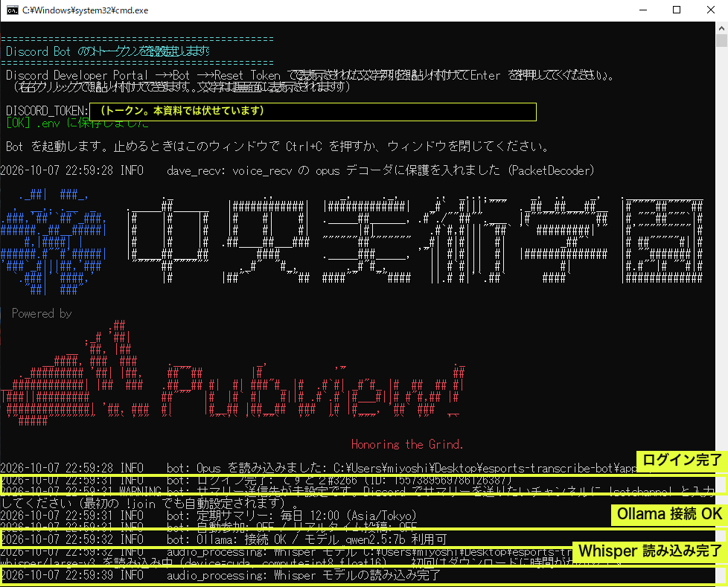Click the "dave_recv: voice_recv" log line

297,171
